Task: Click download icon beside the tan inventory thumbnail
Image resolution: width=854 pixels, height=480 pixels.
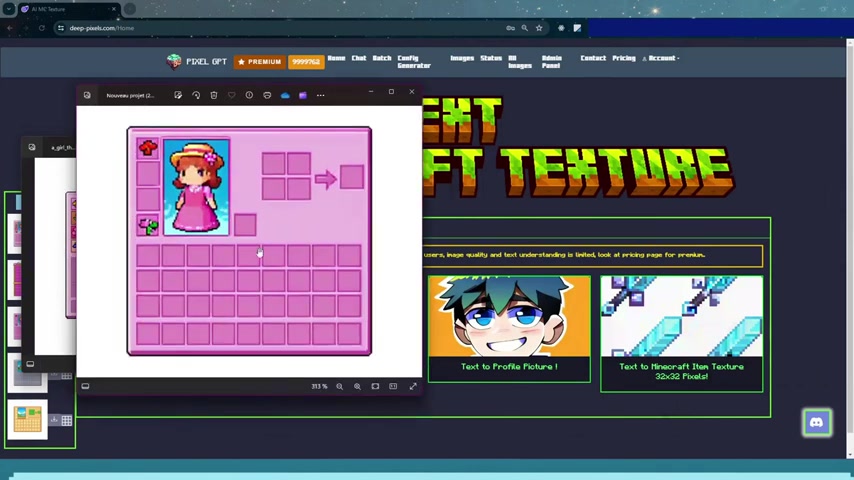Action: point(54,420)
